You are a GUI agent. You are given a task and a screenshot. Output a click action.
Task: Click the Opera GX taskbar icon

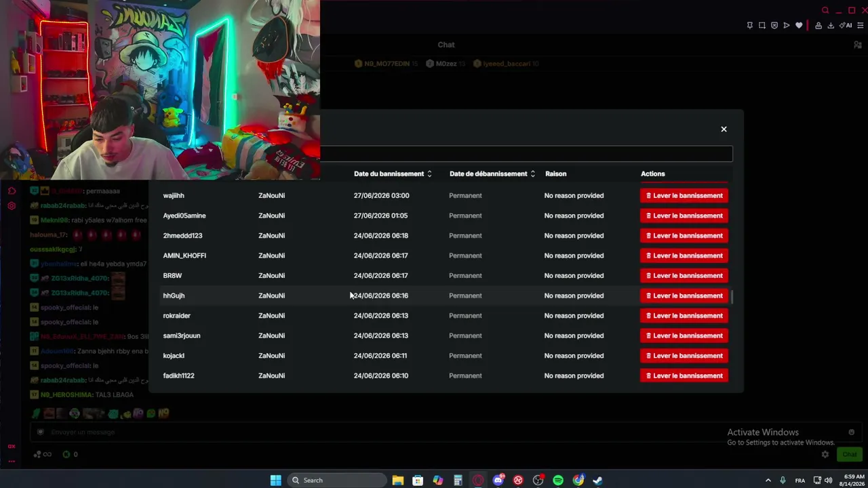point(478,480)
